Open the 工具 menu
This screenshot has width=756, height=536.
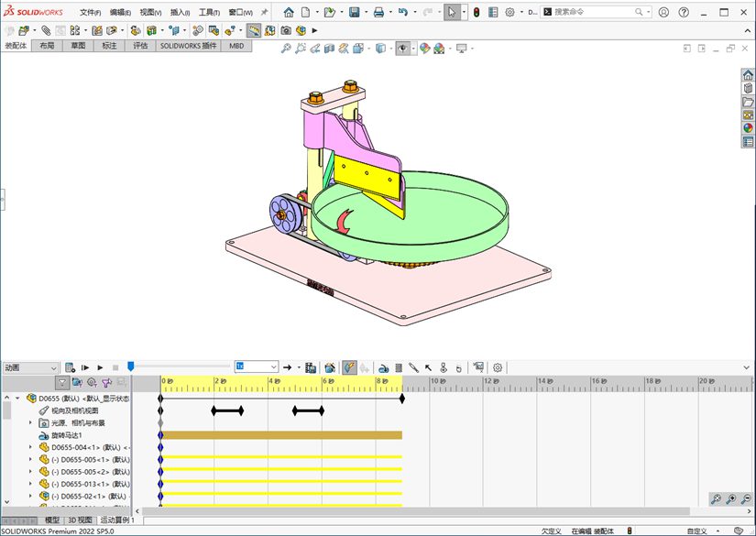pos(209,12)
